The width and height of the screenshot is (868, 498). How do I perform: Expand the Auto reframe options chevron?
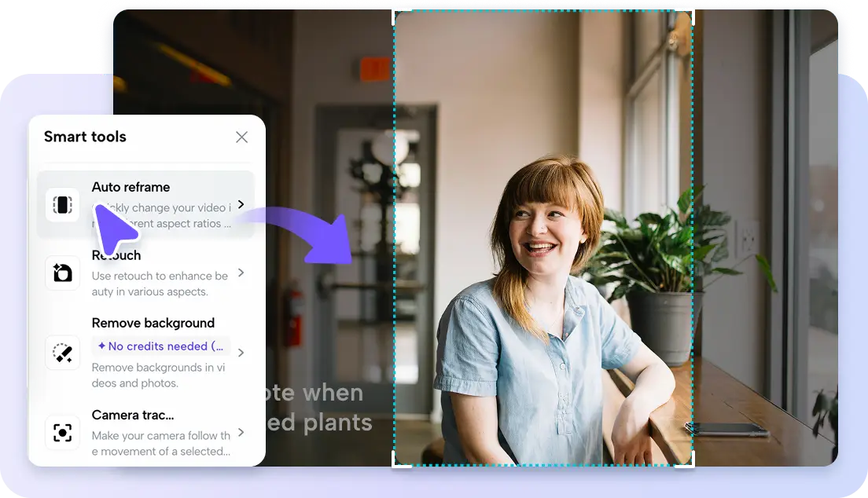(241, 204)
